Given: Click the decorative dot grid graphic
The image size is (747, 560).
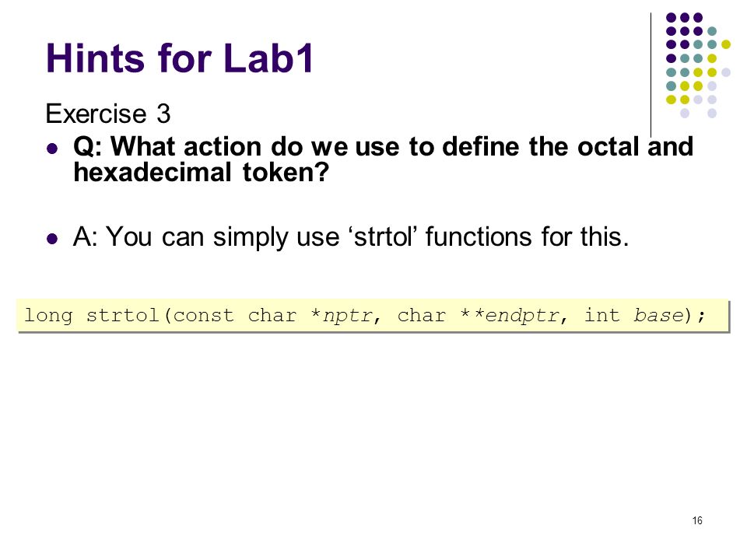Looking at the screenshot, I should 698,65.
